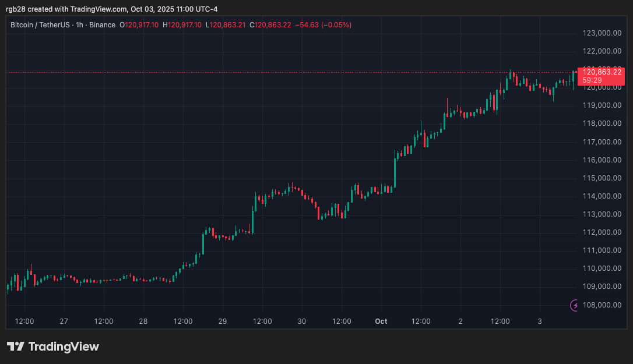Click the leftmost 12:00 time label
The width and height of the screenshot is (633, 364).
(25, 321)
